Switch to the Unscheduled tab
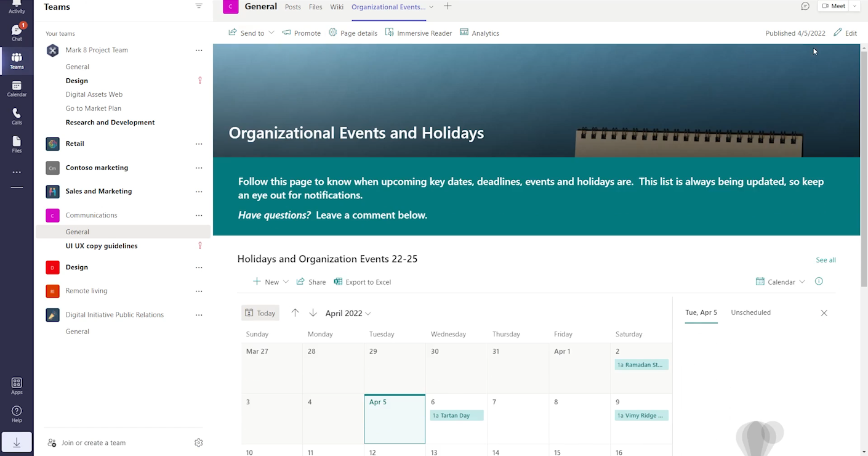Screen dimensions: 868x456 pos(750,312)
